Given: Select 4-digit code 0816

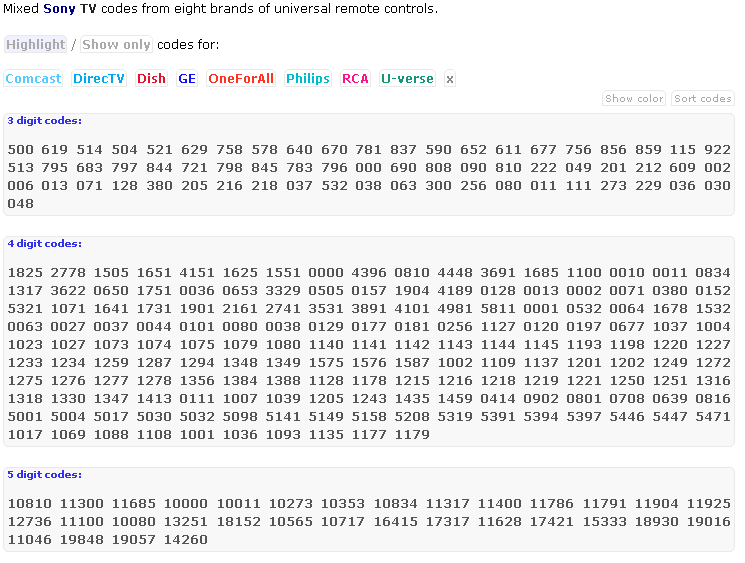Looking at the screenshot, I should (x=713, y=399).
